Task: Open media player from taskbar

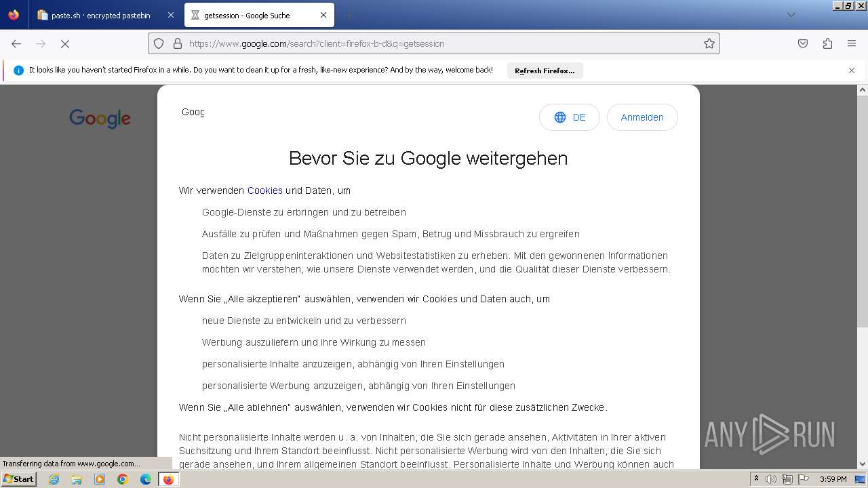Action: (100, 479)
